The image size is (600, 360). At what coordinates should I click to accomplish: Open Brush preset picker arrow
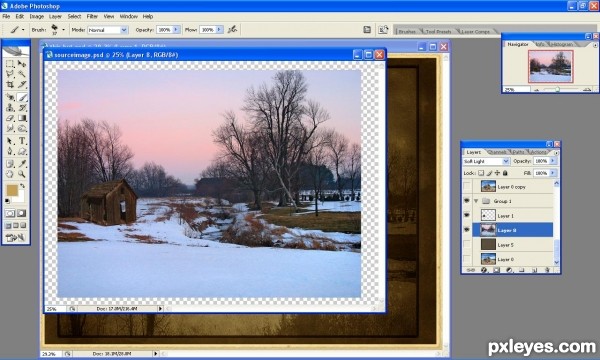(x=63, y=29)
